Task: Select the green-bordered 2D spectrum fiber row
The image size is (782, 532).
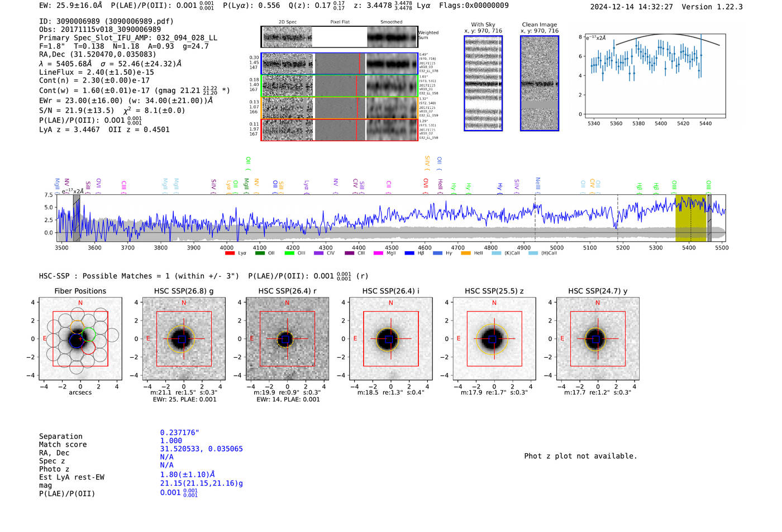Action: (339, 86)
